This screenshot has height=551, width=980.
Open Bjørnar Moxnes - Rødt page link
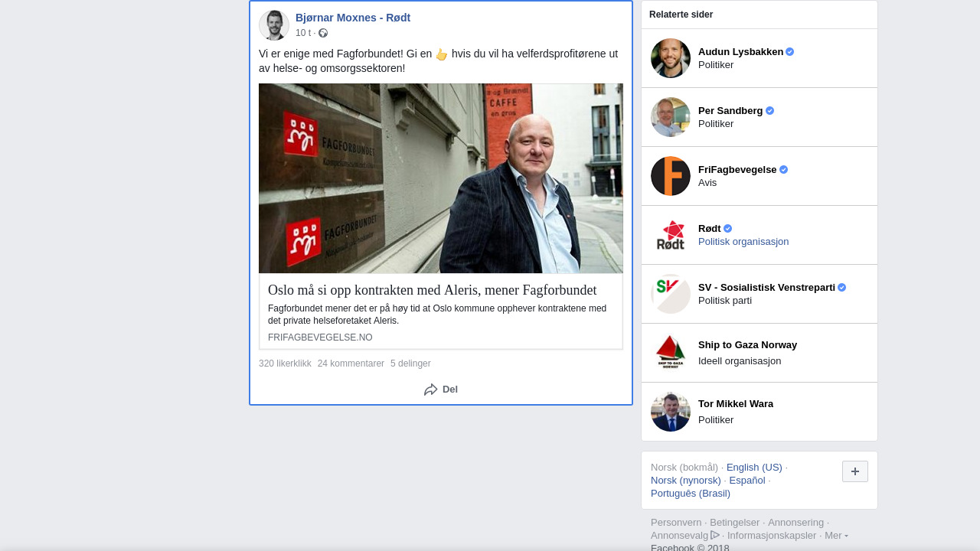353,18
